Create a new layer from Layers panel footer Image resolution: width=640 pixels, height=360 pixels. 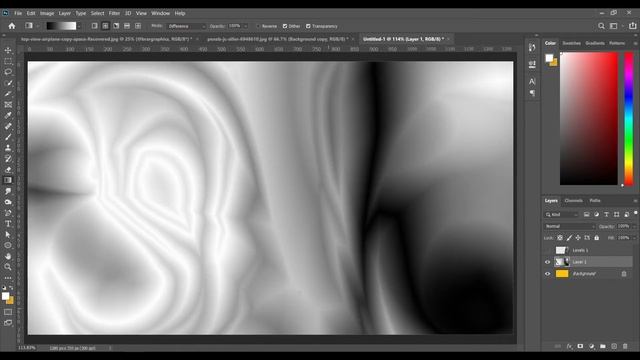(x=614, y=346)
